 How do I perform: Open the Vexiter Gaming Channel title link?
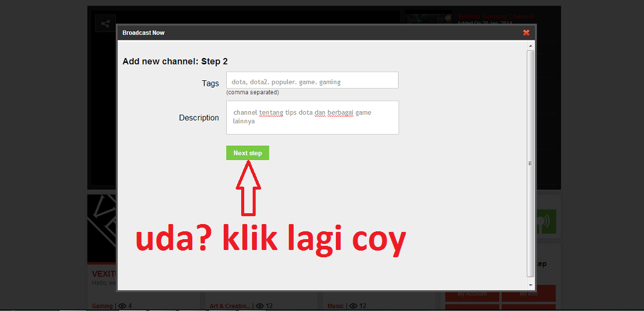click(x=496, y=16)
